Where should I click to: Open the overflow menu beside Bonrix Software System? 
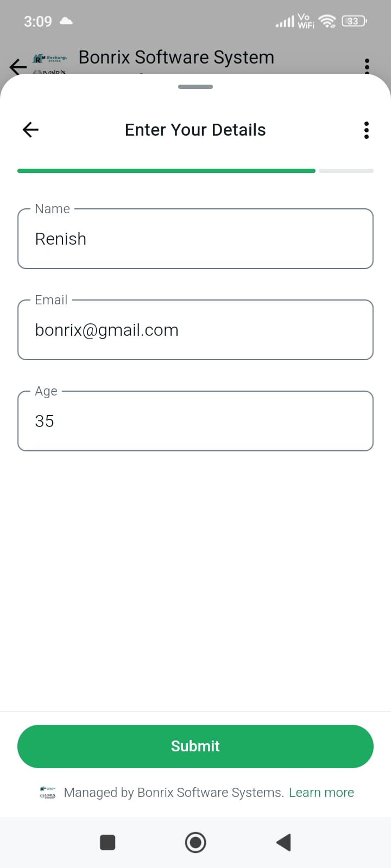tap(367, 65)
